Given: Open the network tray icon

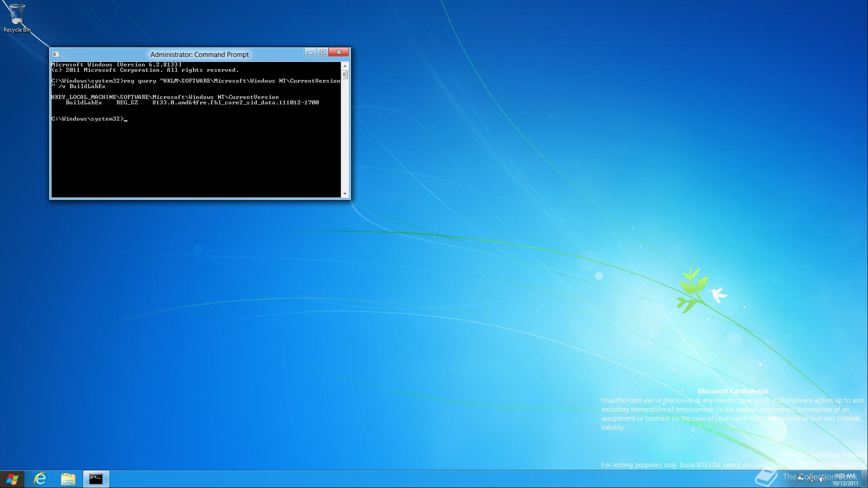Looking at the screenshot, I should [x=811, y=479].
